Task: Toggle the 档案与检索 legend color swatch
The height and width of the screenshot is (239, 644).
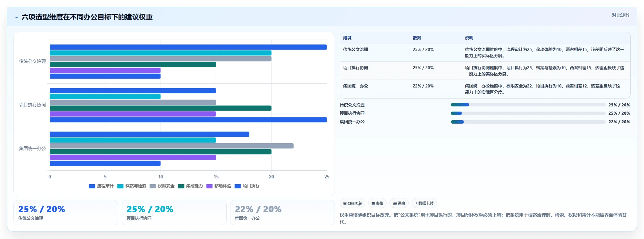Action: pyautogui.click(x=120, y=186)
